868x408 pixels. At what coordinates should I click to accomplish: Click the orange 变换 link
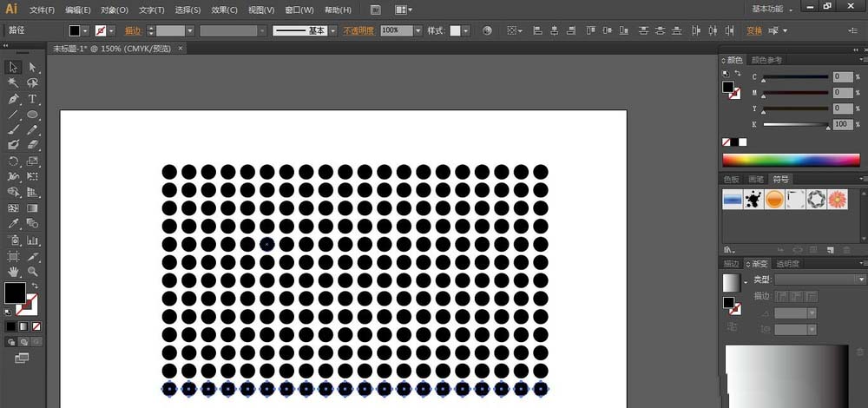(754, 30)
